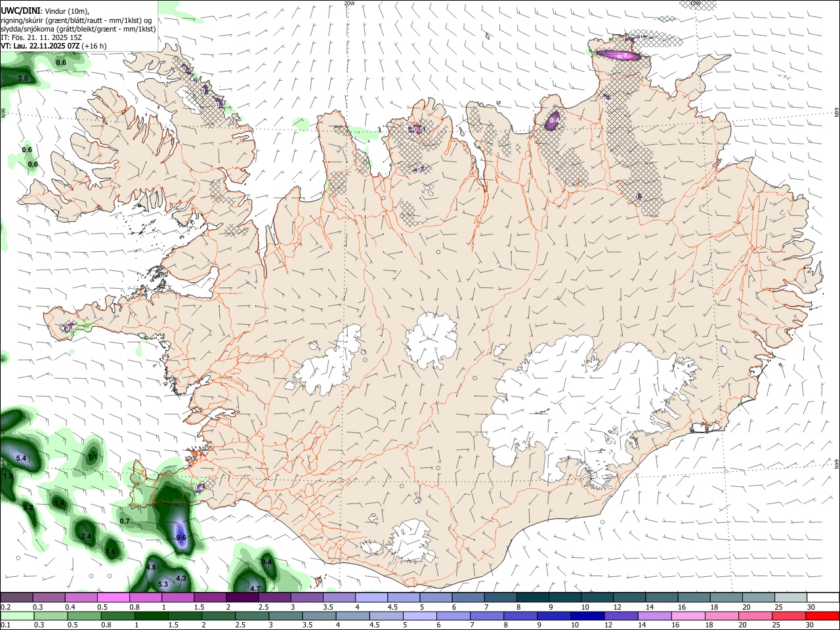Select light violet swatch between 14 and 16, bottom scale
The image size is (840, 630).
click(x=654, y=616)
